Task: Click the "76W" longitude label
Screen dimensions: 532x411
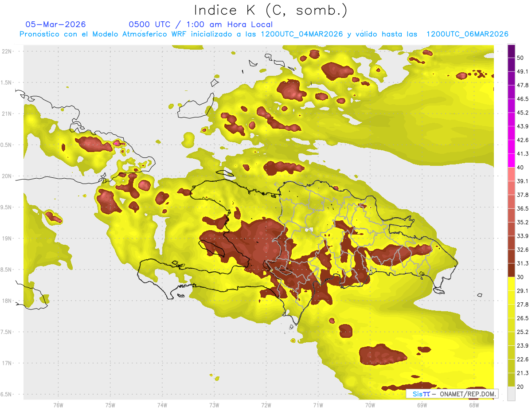Action: (58, 405)
